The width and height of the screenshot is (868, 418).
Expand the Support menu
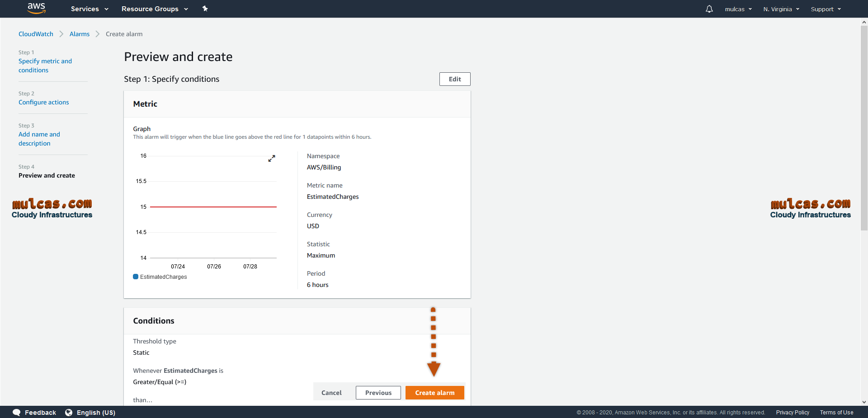pyautogui.click(x=826, y=9)
